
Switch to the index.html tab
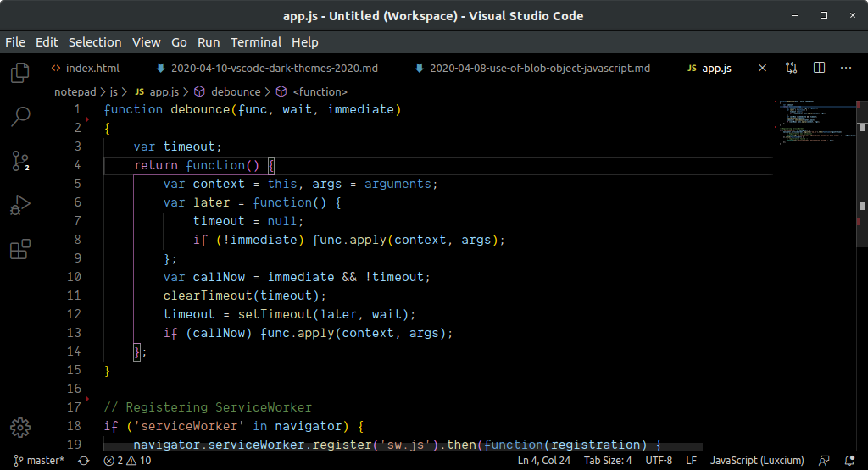coord(86,68)
